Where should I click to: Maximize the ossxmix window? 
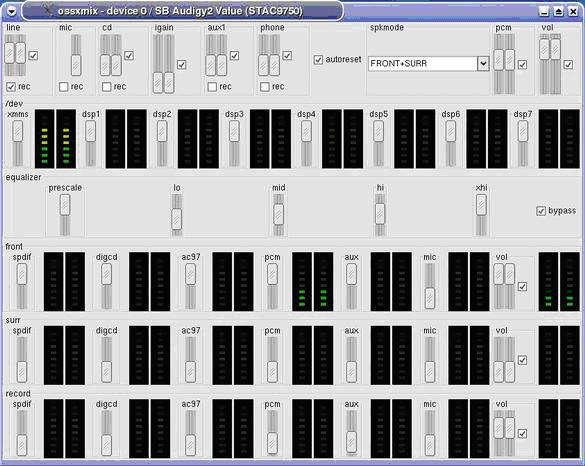click(559, 12)
